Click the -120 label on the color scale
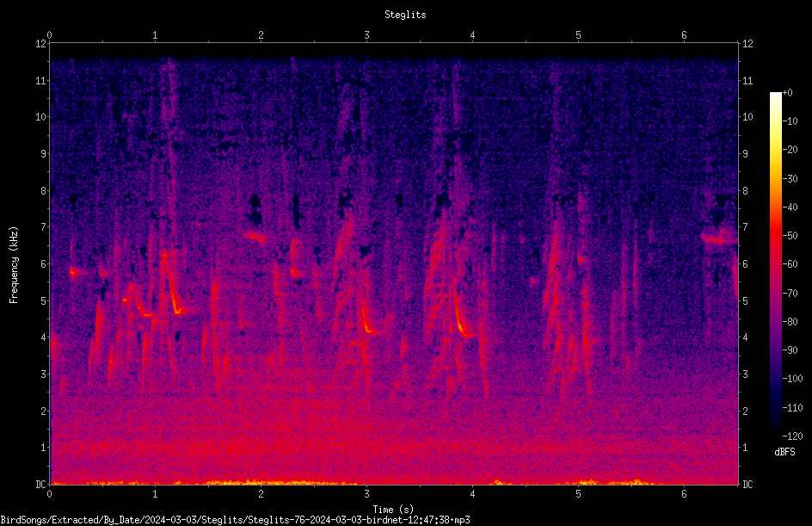Viewport: 812px width, 526px height. pyautogui.click(x=793, y=436)
